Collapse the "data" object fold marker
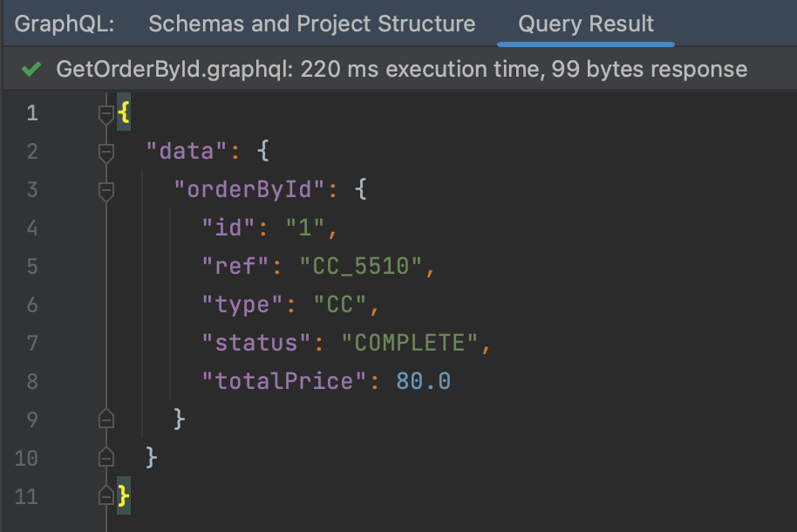The image size is (797, 532). pos(106,152)
